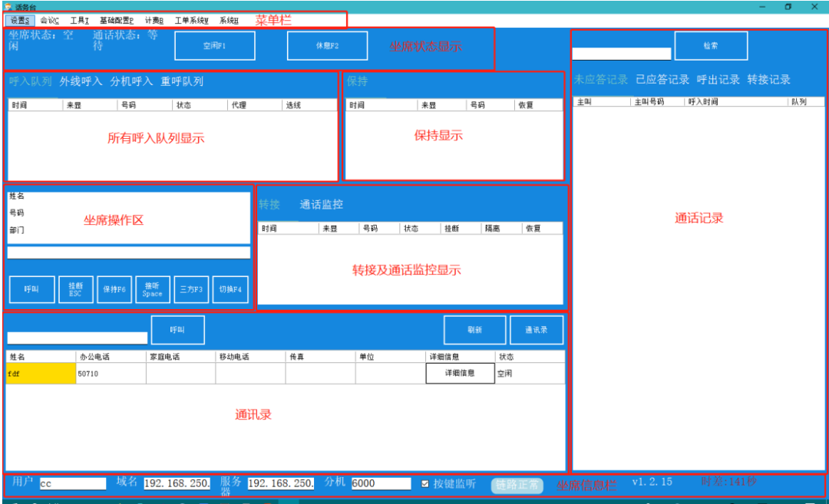Open the 工单系统 menu
Image resolution: width=829 pixels, height=504 pixels.
pyautogui.click(x=191, y=21)
